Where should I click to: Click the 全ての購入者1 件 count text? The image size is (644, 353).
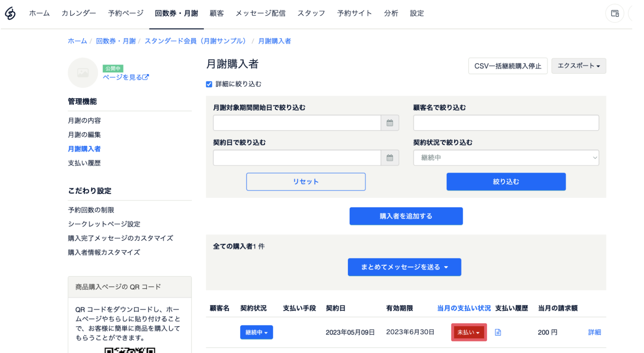[239, 246]
